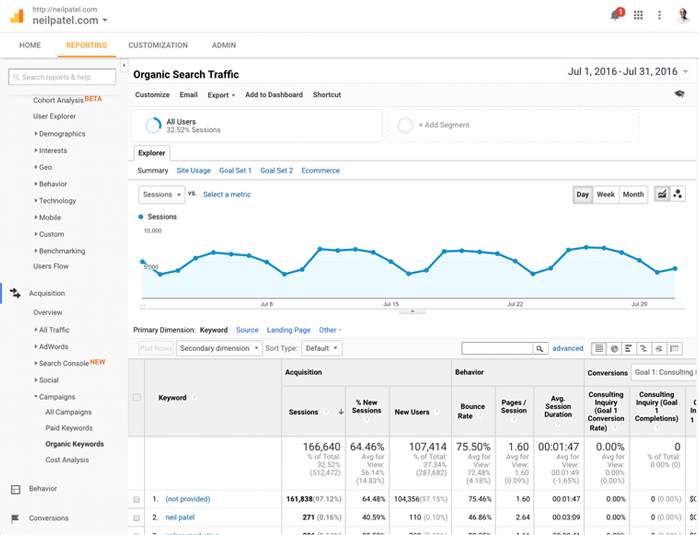The height and width of the screenshot is (535, 699).
Task: Click the Sessions column sort arrow
Action: pos(341,412)
